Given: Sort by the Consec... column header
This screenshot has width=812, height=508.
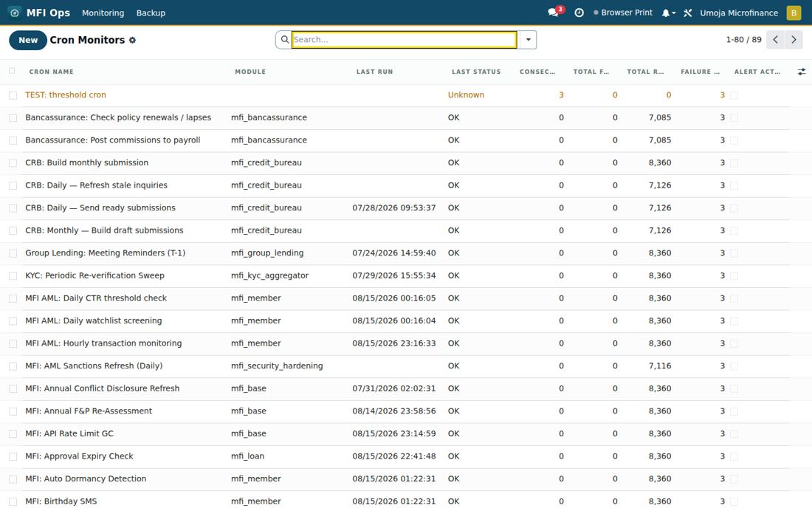Looking at the screenshot, I should point(537,72).
